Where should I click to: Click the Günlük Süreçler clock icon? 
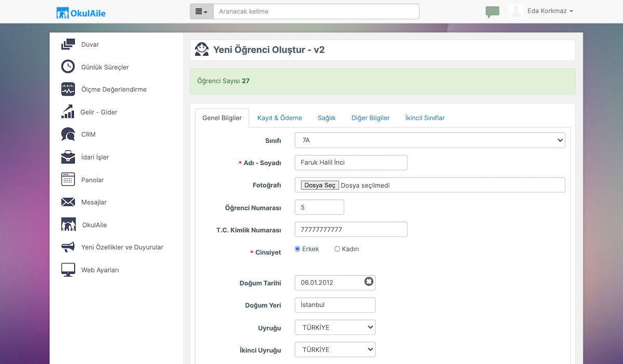(68, 67)
